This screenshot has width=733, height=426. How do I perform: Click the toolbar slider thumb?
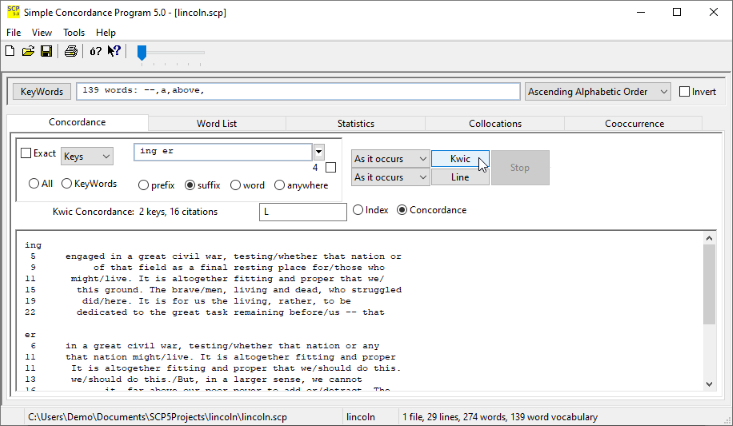coord(142,52)
